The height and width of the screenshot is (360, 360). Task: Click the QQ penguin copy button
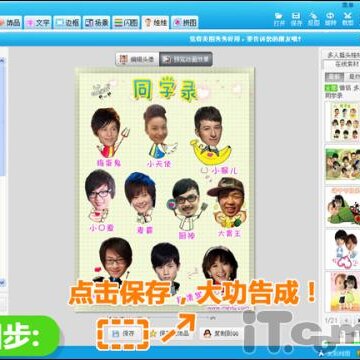(x=222, y=333)
